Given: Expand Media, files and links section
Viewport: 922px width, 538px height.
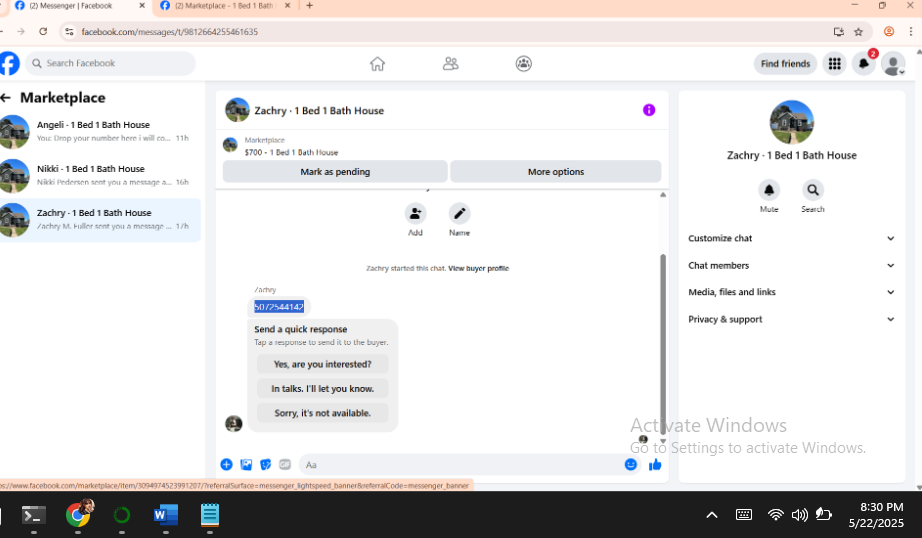Looking at the screenshot, I should click(x=791, y=292).
